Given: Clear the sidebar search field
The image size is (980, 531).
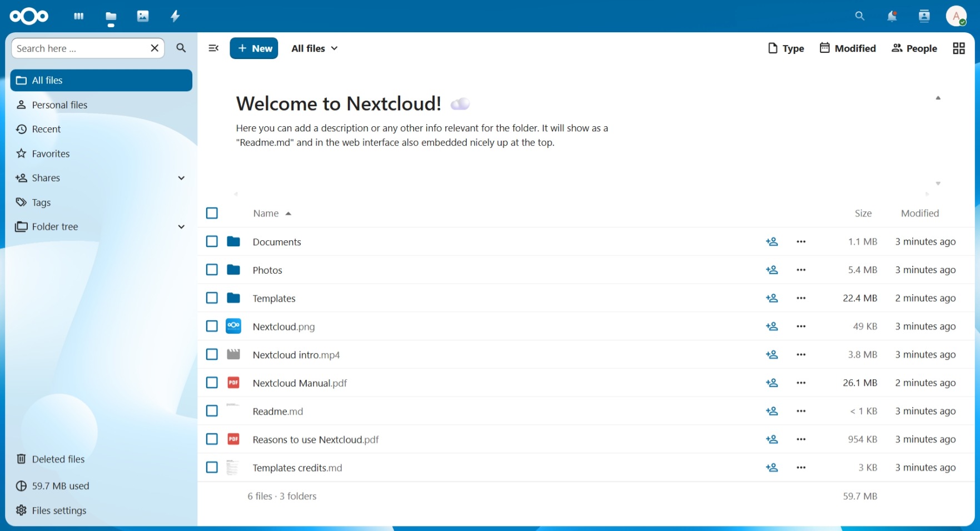Looking at the screenshot, I should coord(155,48).
